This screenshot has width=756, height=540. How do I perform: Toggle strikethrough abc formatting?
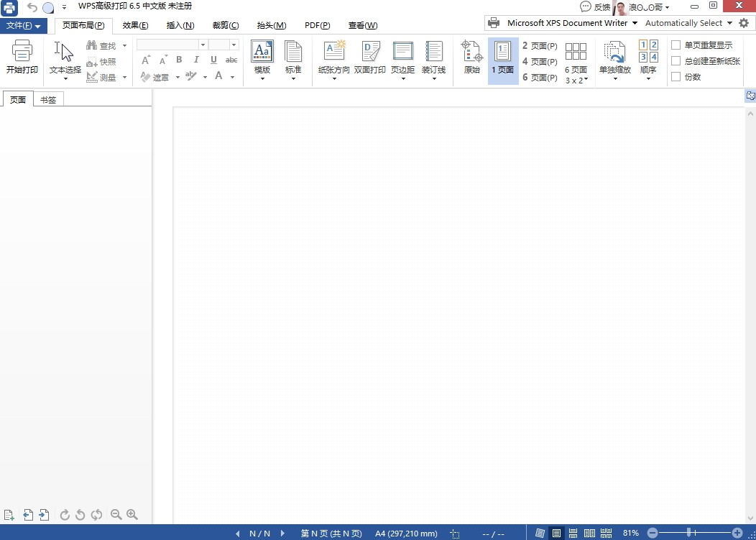coord(231,60)
